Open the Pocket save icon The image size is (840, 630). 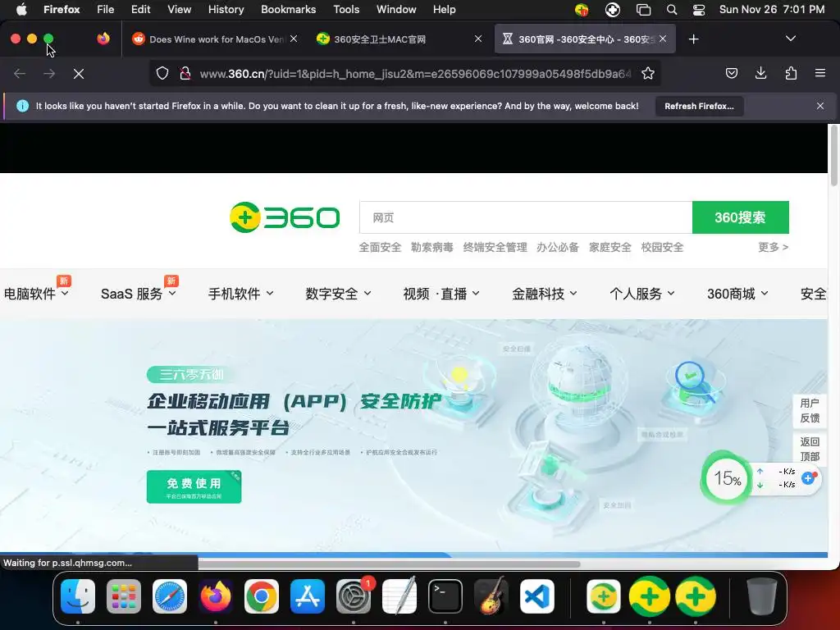[x=731, y=73]
